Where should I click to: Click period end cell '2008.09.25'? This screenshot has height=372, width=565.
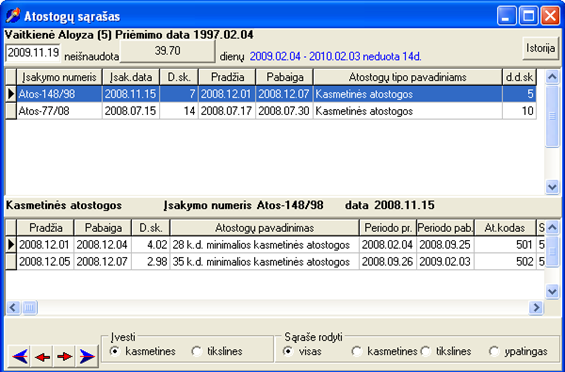[445, 245]
